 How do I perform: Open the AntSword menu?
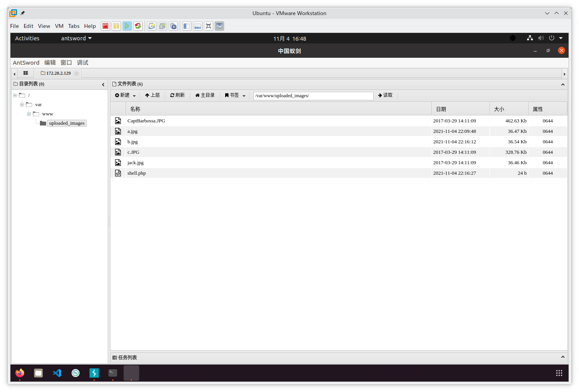pyautogui.click(x=26, y=63)
